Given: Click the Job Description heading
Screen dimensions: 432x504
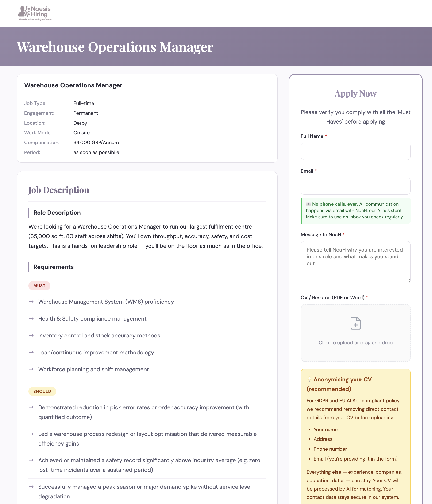Looking at the screenshot, I should [x=59, y=190].
